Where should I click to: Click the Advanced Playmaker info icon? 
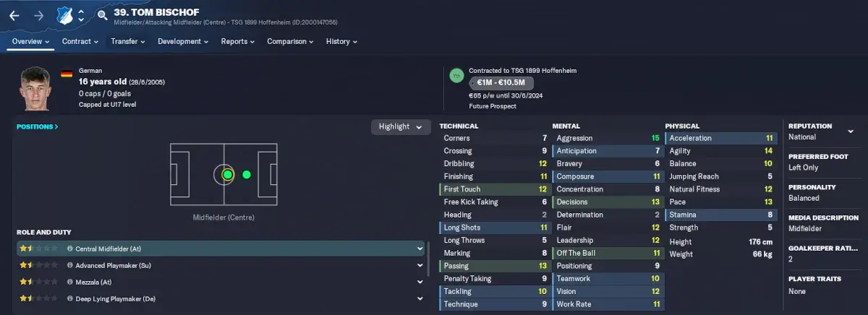point(70,265)
